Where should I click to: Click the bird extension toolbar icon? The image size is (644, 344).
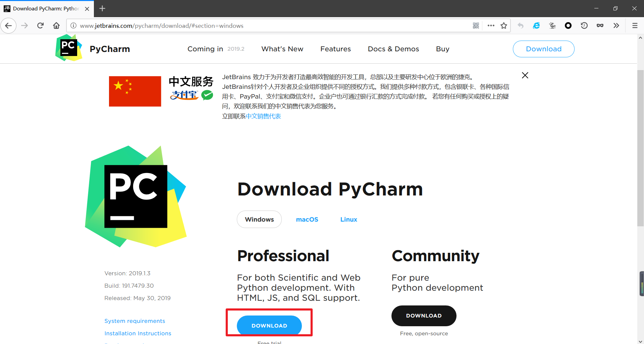552,26
